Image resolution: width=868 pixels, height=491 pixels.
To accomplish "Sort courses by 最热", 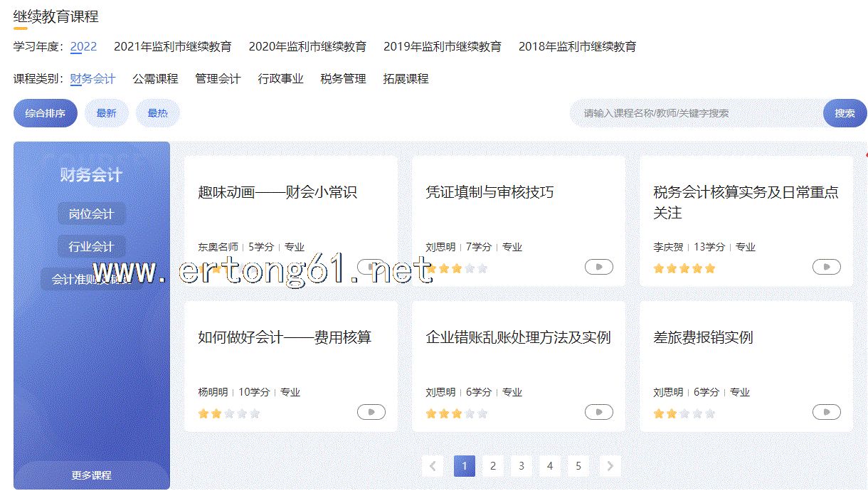I will tap(158, 113).
